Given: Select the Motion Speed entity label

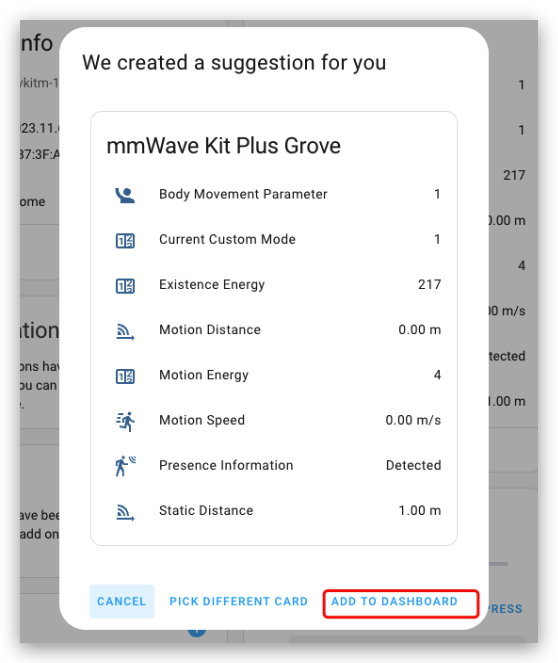Looking at the screenshot, I should (202, 420).
